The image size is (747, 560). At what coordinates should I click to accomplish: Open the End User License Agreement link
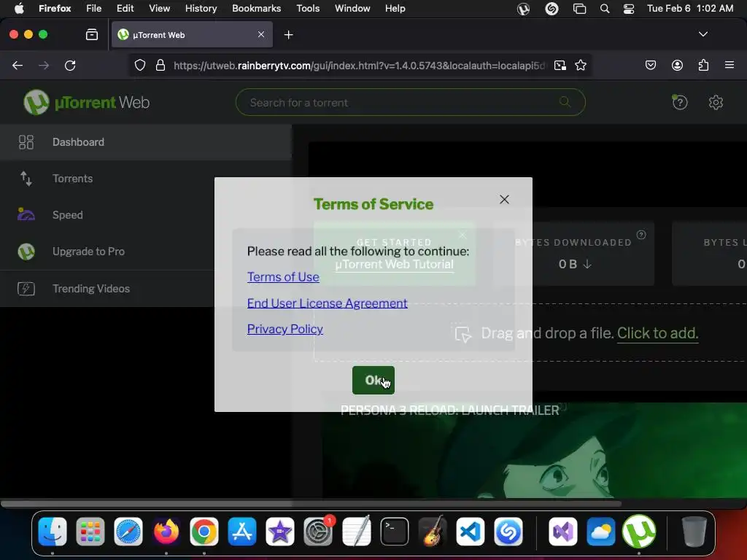coord(327,303)
